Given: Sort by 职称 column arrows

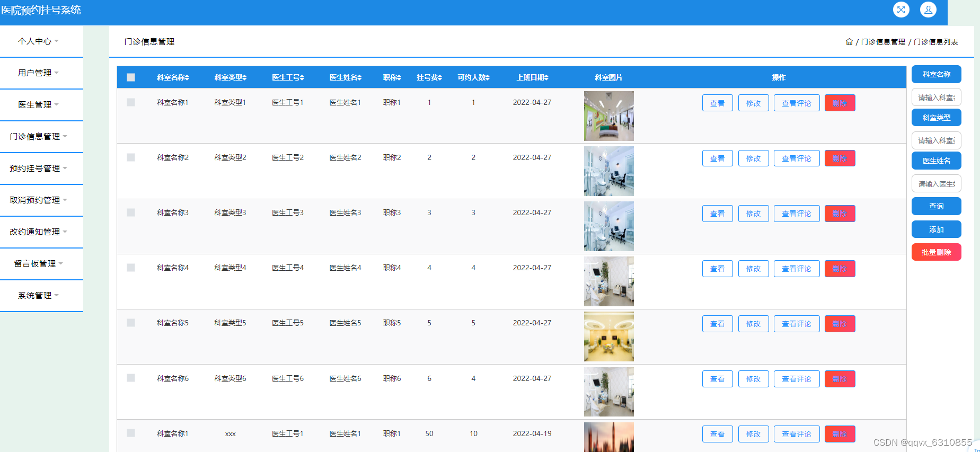Looking at the screenshot, I should coord(399,77).
